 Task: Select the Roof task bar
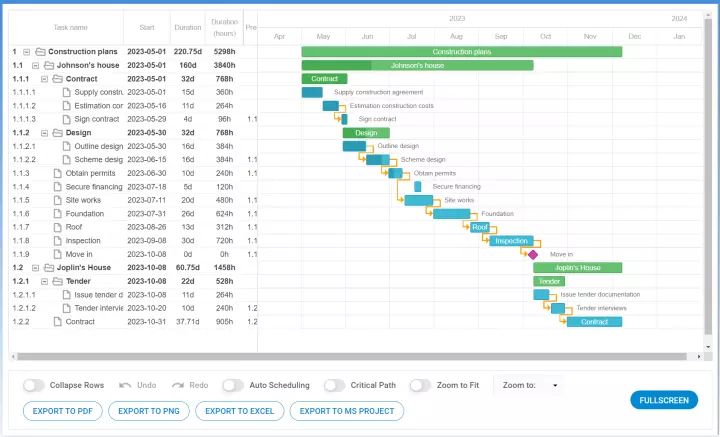pyautogui.click(x=480, y=227)
